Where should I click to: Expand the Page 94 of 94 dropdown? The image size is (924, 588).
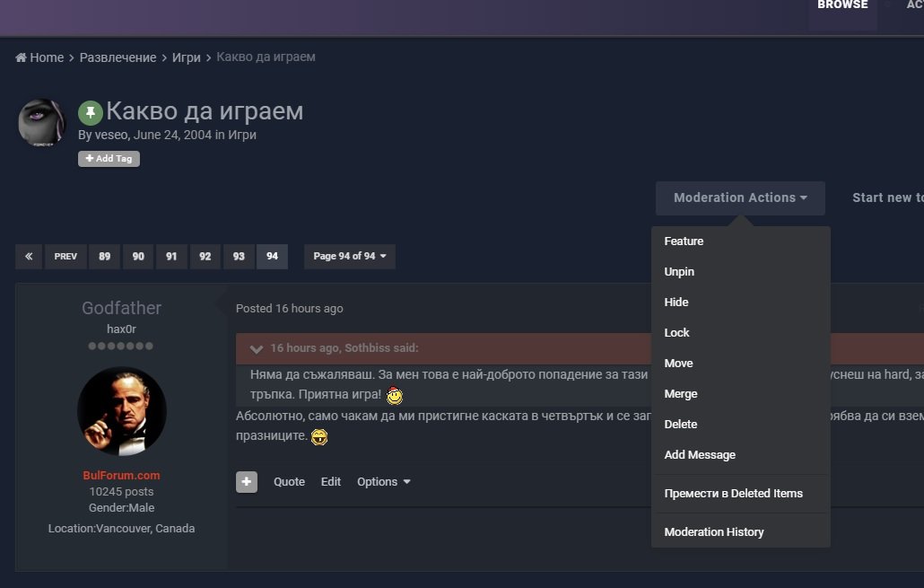349,257
